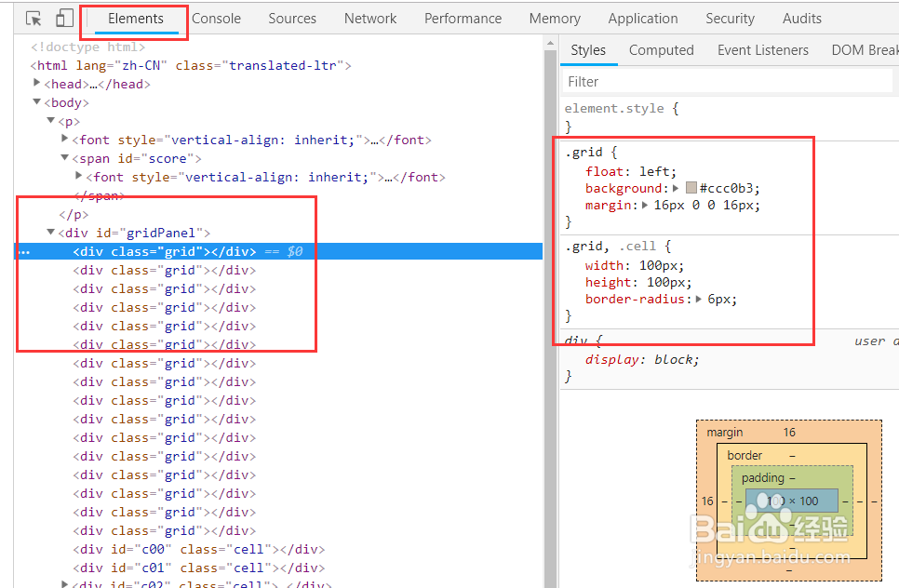
Task: Click the box model padding label
Action: coord(762,478)
